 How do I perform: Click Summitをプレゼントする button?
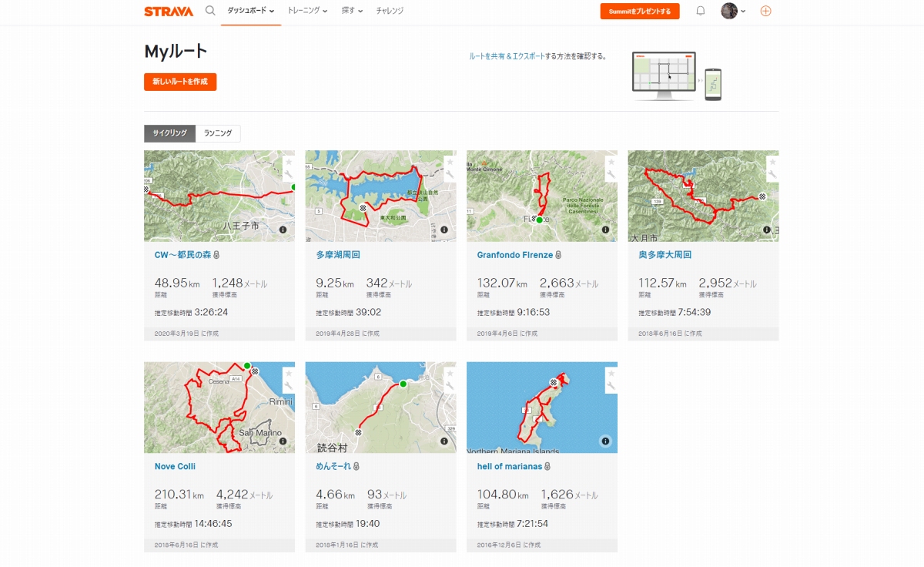pos(640,12)
